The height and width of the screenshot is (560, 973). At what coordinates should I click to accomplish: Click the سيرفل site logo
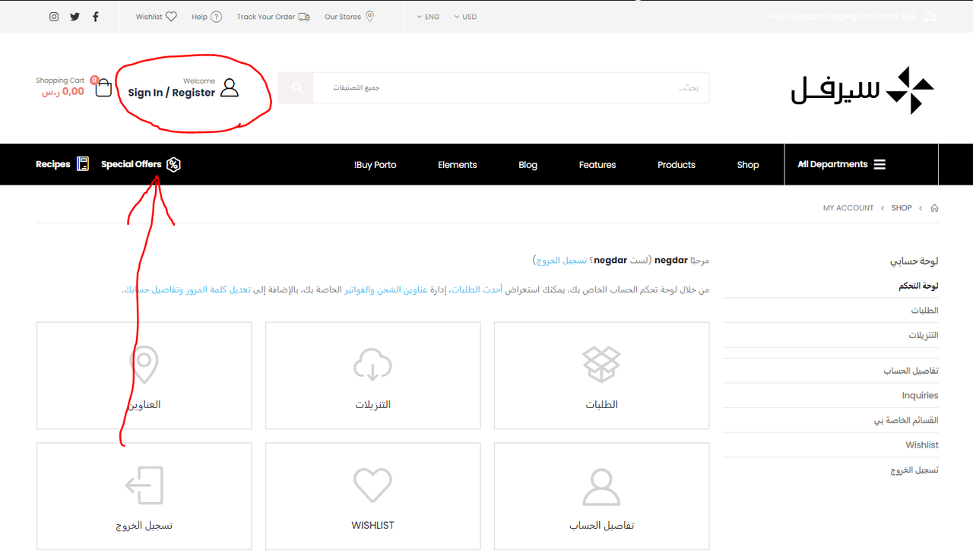[863, 90]
